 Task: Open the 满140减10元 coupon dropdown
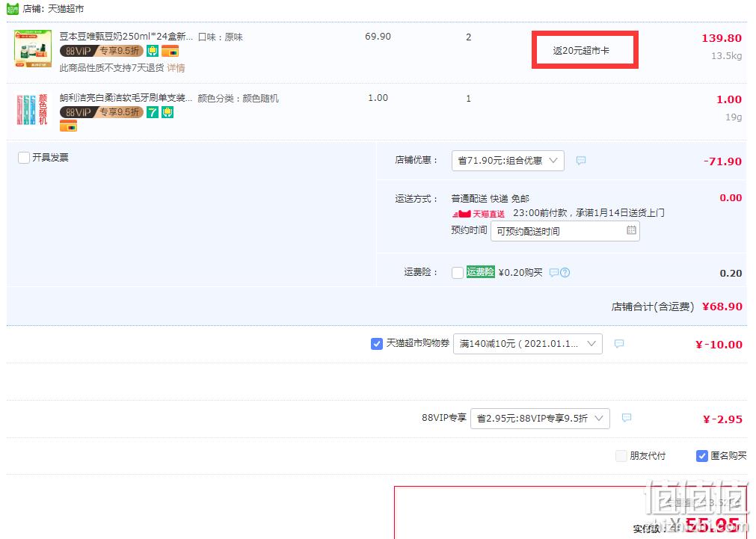(527, 344)
